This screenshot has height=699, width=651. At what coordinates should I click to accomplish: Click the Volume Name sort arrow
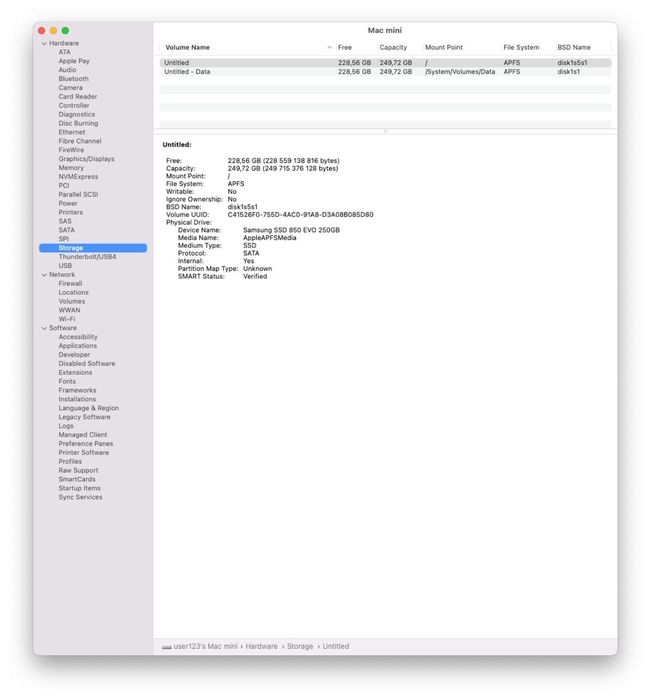click(x=329, y=47)
